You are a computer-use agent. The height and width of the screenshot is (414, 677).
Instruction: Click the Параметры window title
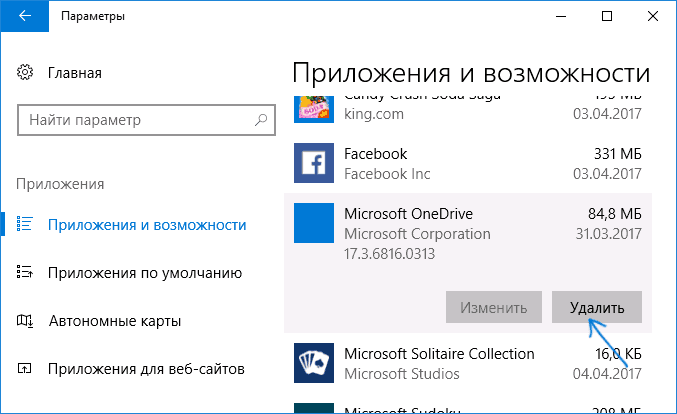(x=93, y=16)
